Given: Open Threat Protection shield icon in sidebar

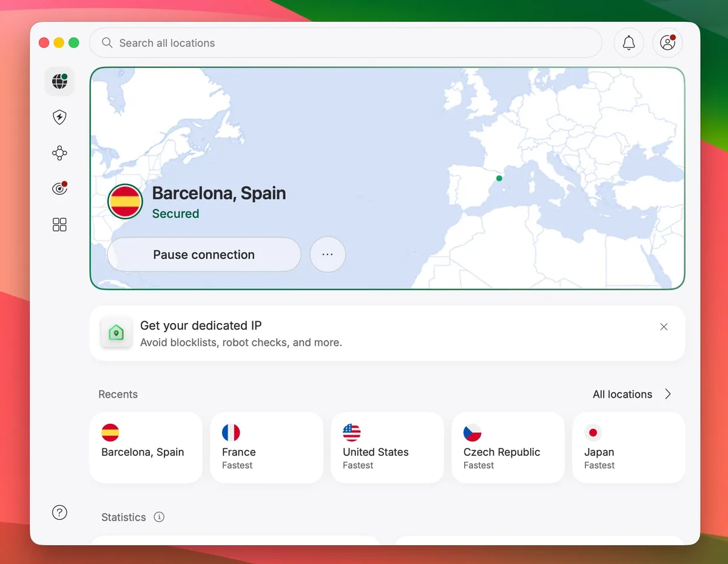Looking at the screenshot, I should coord(59,117).
